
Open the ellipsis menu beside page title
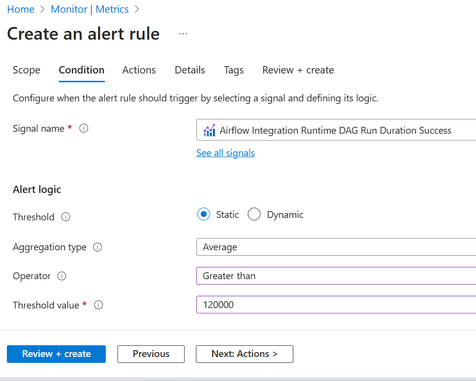[183, 34]
